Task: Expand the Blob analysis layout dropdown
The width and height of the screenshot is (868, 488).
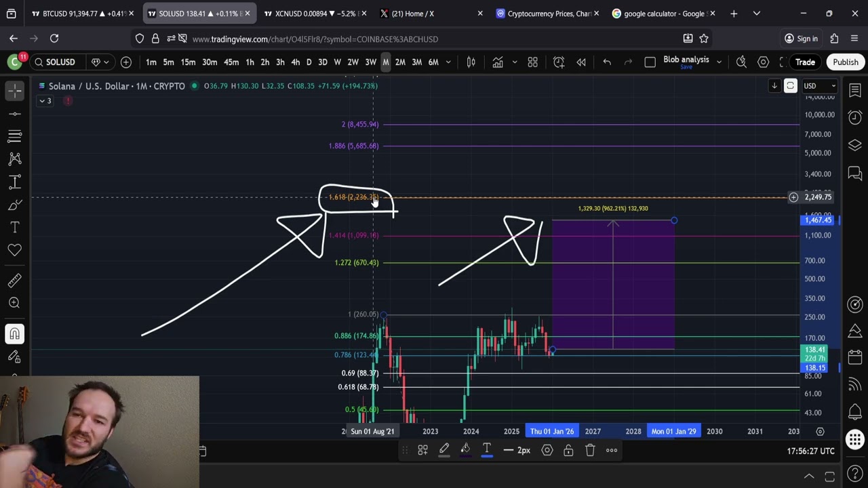Action: 719,62
